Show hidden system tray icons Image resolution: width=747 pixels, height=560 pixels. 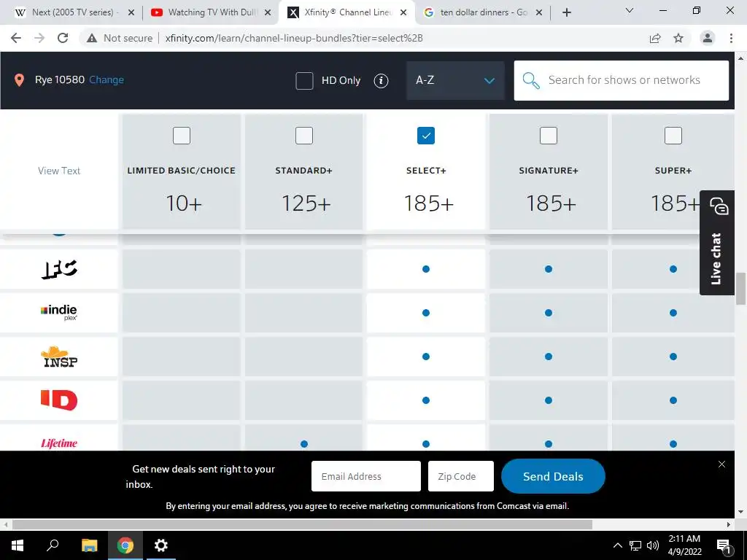point(617,545)
